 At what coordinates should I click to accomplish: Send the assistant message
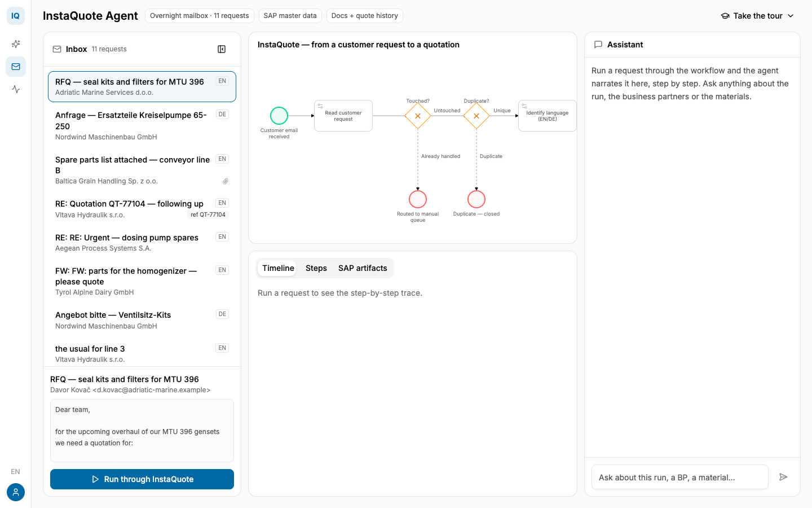pyautogui.click(x=783, y=477)
